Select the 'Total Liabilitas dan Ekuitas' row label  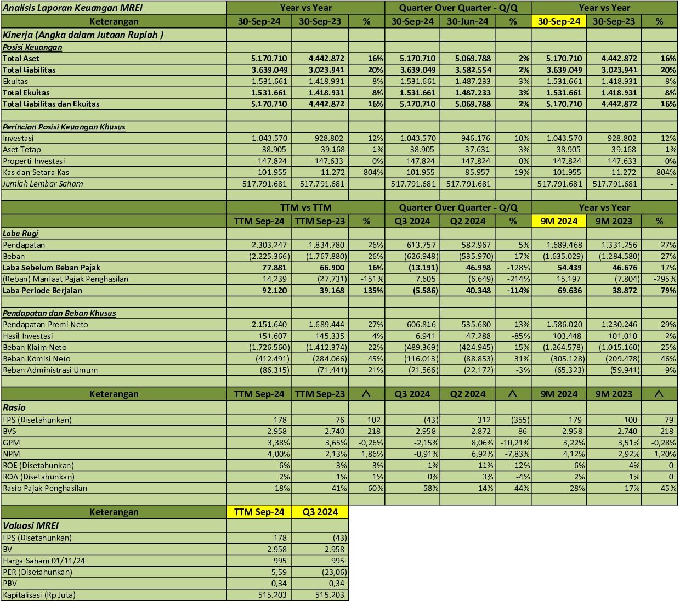51,104
